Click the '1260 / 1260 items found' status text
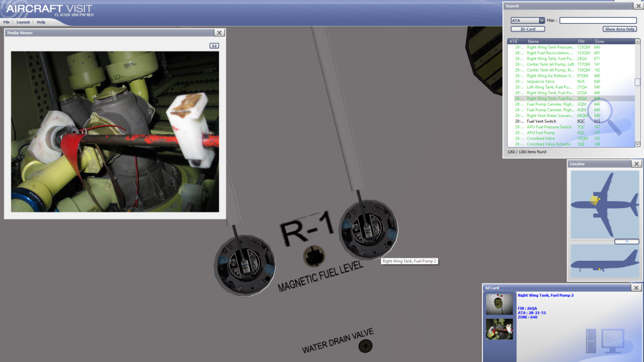 (526, 152)
